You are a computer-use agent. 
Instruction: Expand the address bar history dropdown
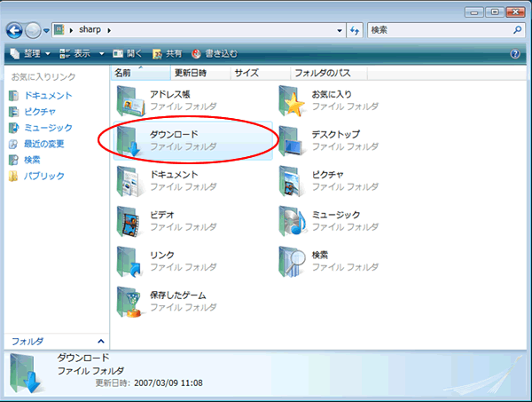[x=340, y=30]
